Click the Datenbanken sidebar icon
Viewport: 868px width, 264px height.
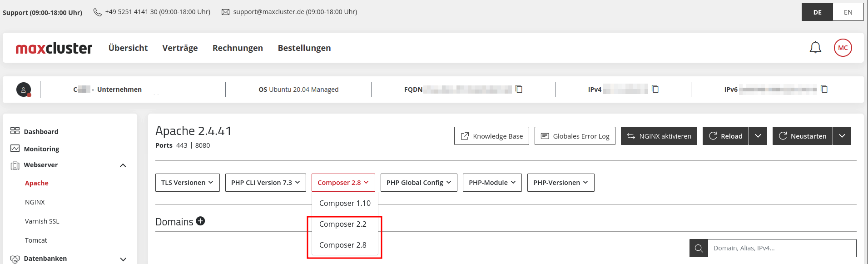tap(15, 259)
